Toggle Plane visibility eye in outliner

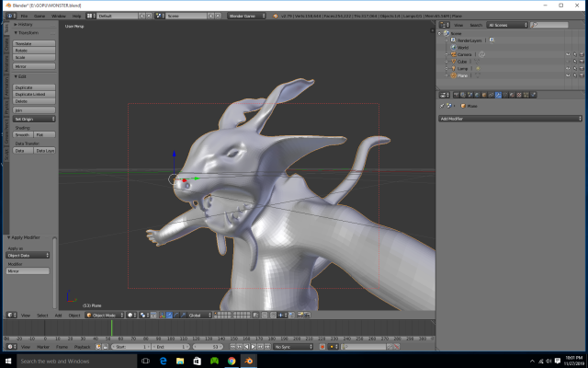(x=568, y=75)
